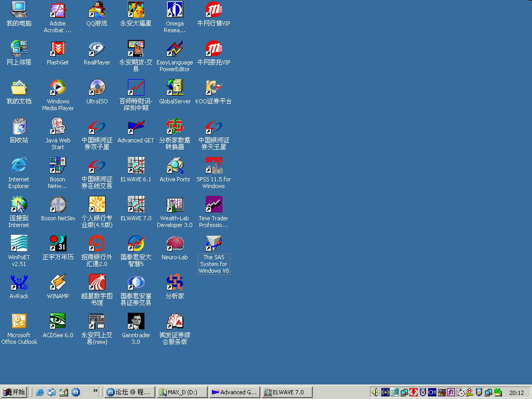
Task: Click the 个人银行专业版 icon
Action: [x=97, y=205]
